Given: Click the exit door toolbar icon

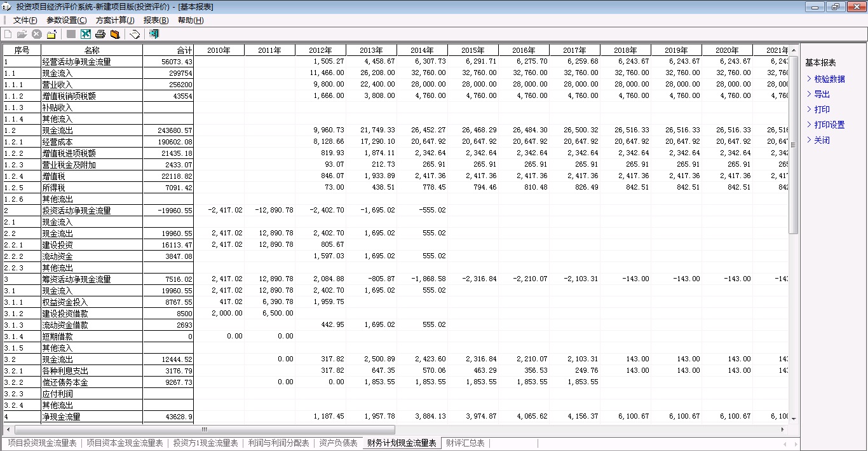Looking at the screenshot, I should tap(154, 34).
